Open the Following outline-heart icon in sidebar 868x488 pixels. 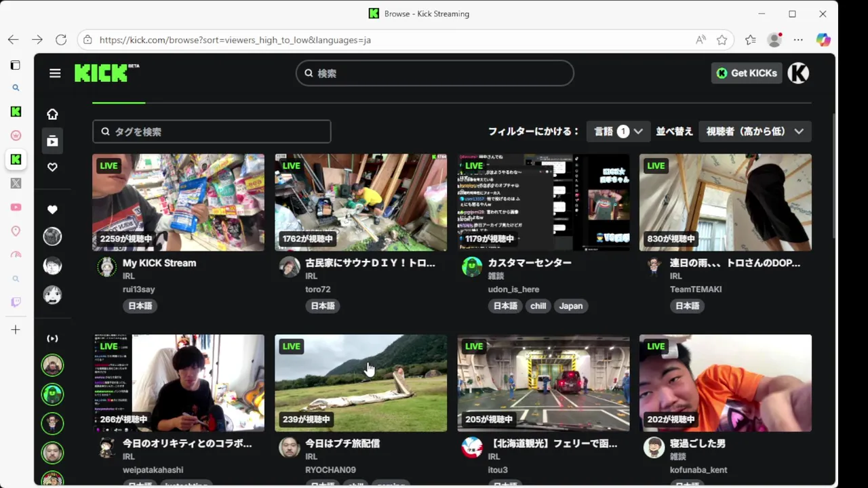(x=52, y=167)
